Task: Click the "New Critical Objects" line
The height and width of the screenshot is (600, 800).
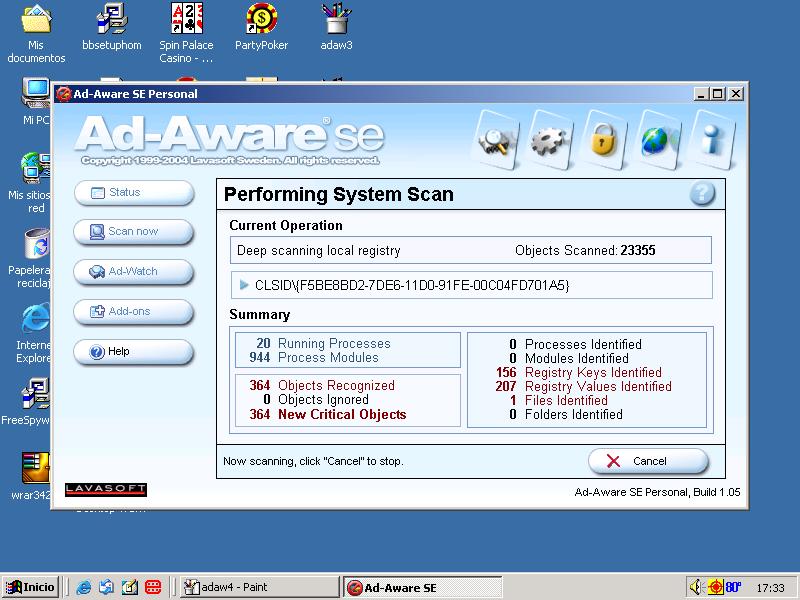Action: pyautogui.click(x=328, y=414)
